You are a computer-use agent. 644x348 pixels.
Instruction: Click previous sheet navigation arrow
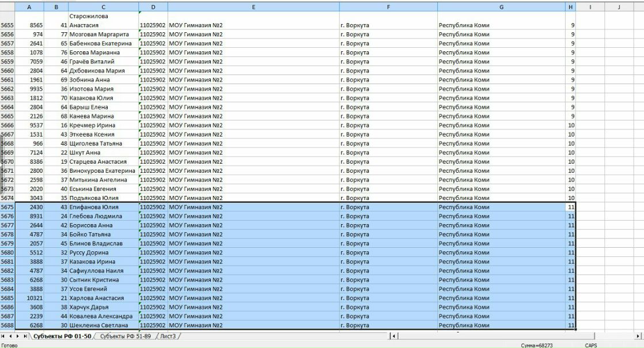click(10, 335)
